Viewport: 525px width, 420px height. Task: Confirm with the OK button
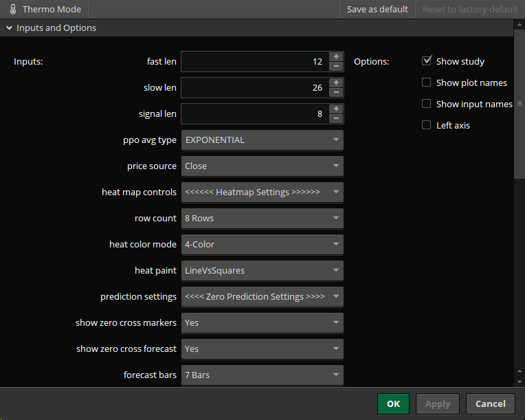[394, 404]
